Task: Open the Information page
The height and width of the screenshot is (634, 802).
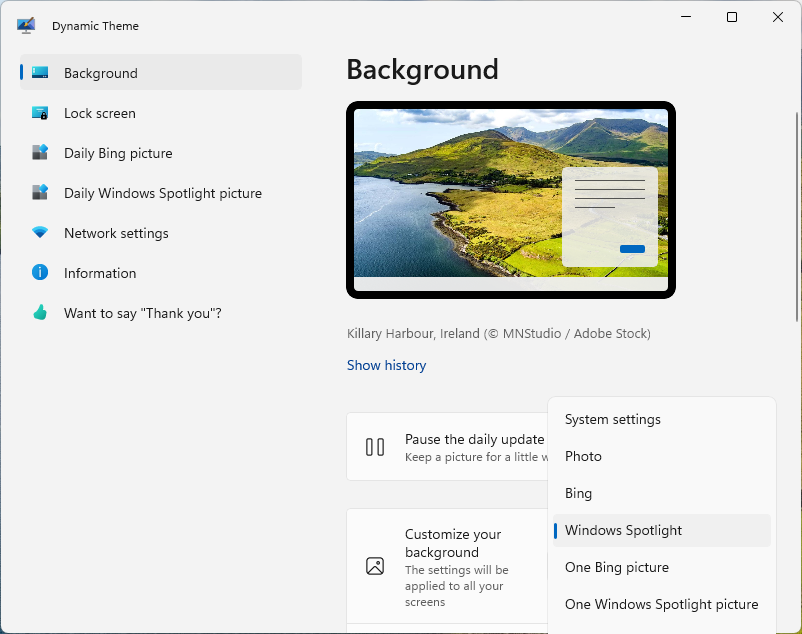Action: click(161, 273)
